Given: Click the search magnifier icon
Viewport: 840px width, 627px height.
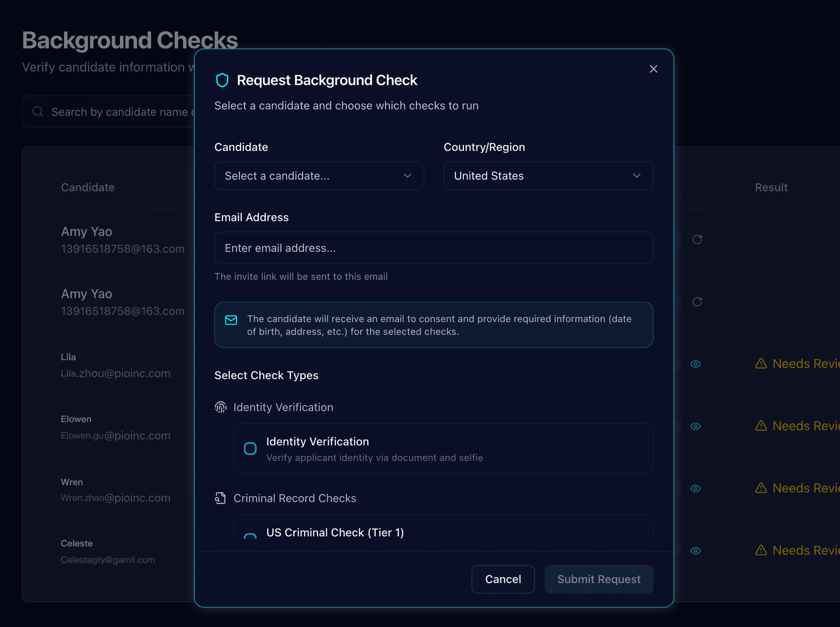Looking at the screenshot, I should point(38,111).
